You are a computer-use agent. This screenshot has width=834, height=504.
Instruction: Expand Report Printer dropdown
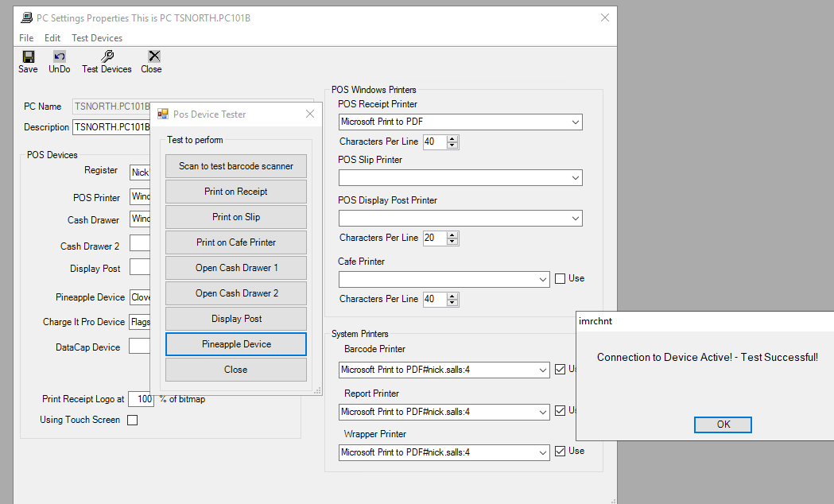[542, 412]
